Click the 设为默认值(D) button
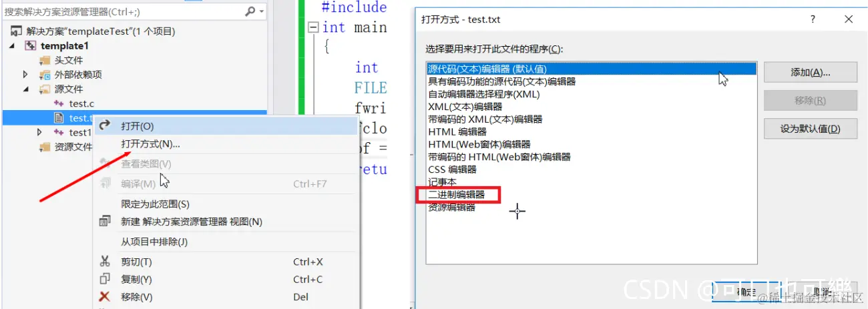The height and width of the screenshot is (309, 868). pyautogui.click(x=810, y=129)
